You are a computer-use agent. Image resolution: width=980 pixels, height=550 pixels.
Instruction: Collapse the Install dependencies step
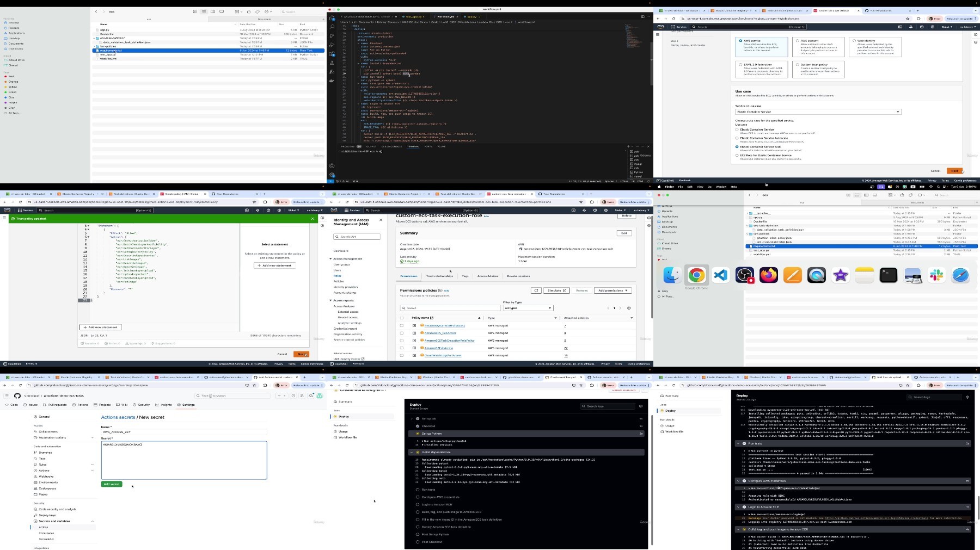coord(412,452)
